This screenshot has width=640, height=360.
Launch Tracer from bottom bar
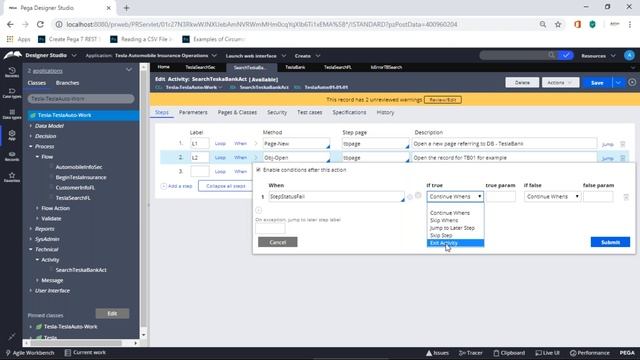(470, 353)
